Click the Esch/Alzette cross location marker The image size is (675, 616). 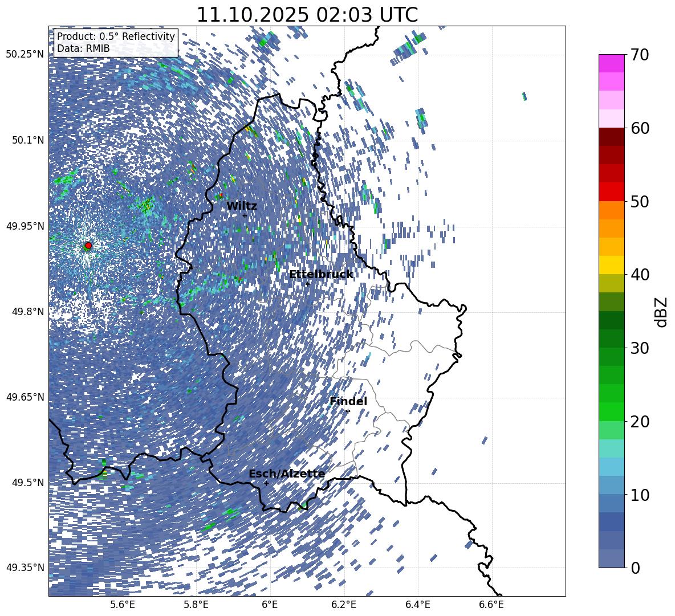click(x=266, y=483)
